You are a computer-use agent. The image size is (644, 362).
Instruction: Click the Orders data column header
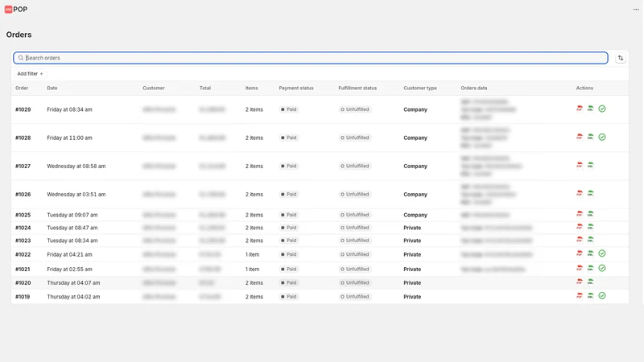click(474, 88)
